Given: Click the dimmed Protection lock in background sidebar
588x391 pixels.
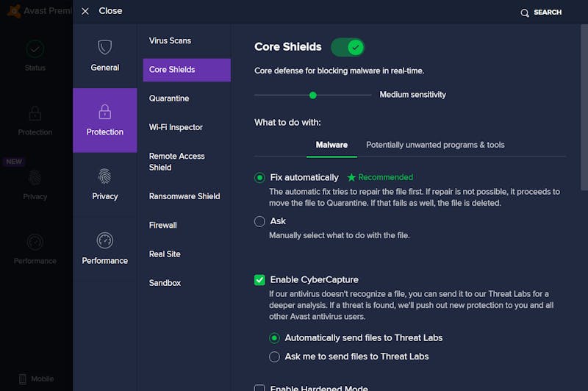Looking at the screenshot, I should tap(35, 113).
